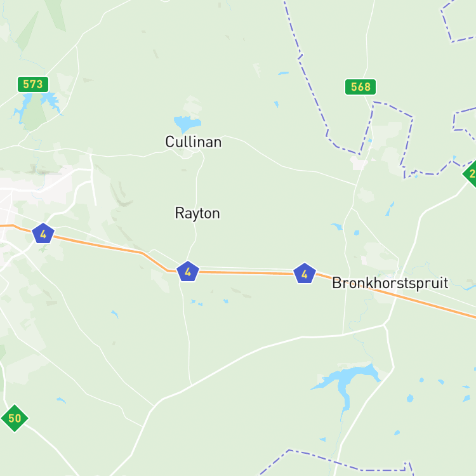Image resolution: width=476 pixels, height=476 pixels.
Task: Click the Rayton place name
Action: (197, 213)
